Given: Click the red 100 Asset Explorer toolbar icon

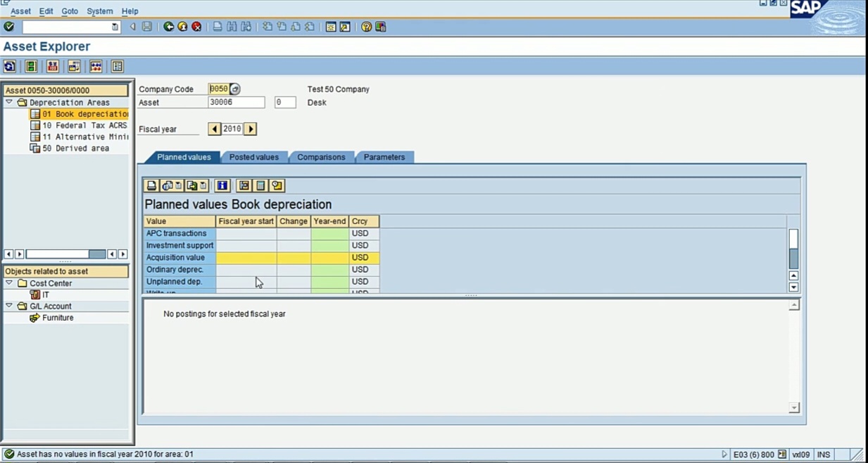Looking at the screenshot, I should [x=53, y=67].
